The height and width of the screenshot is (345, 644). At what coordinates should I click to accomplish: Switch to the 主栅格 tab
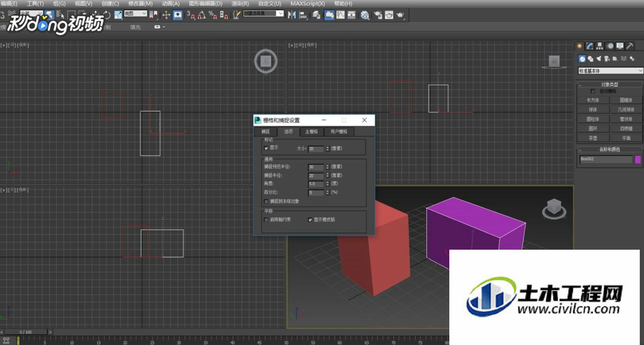tap(312, 132)
